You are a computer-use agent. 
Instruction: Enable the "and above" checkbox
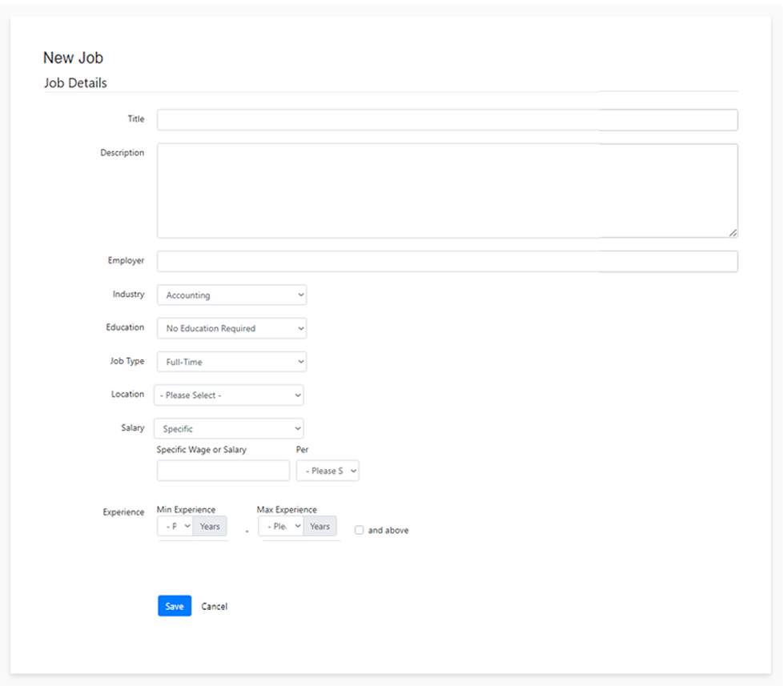pyautogui.click(x=359, y=530)
